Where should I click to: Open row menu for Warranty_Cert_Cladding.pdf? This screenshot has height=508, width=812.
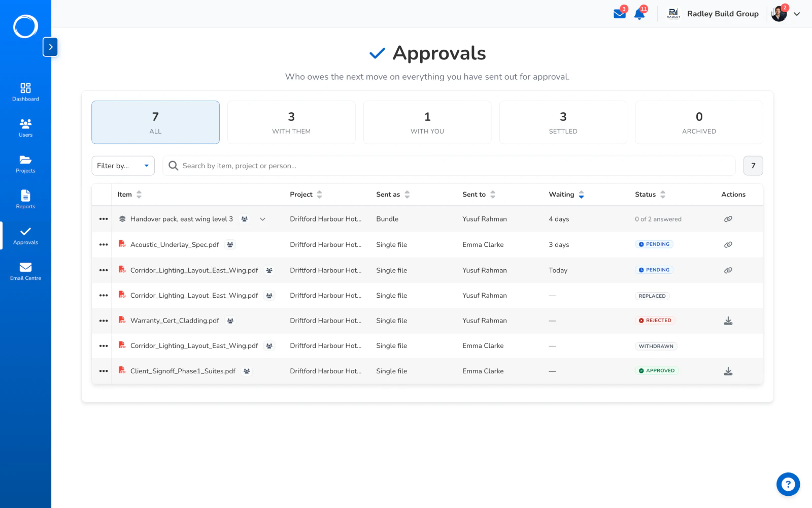tap(104, 321)
